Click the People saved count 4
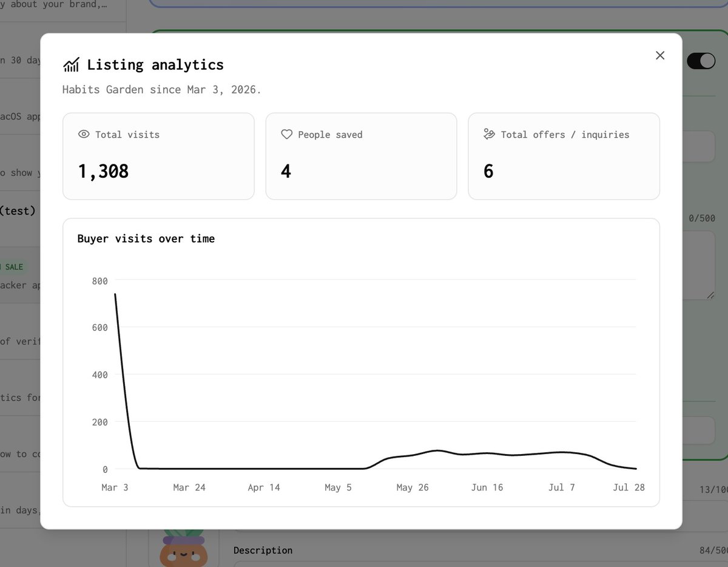Image resolution: width=728 pixels, height=567 pixels. click(286, 171)
